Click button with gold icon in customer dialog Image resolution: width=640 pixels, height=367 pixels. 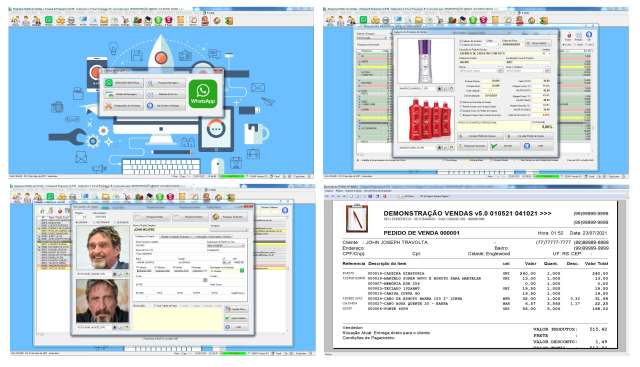(229, 217)
